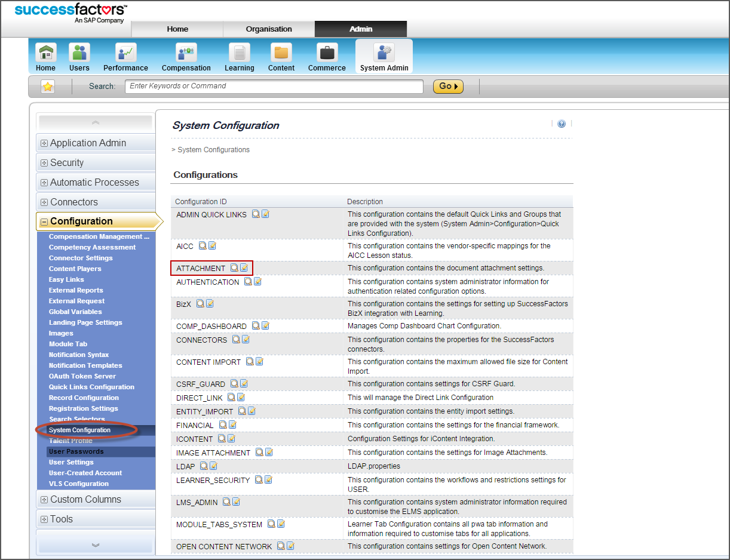View the BizX configuration
730x560 pixels.
[x=200, y=303]
